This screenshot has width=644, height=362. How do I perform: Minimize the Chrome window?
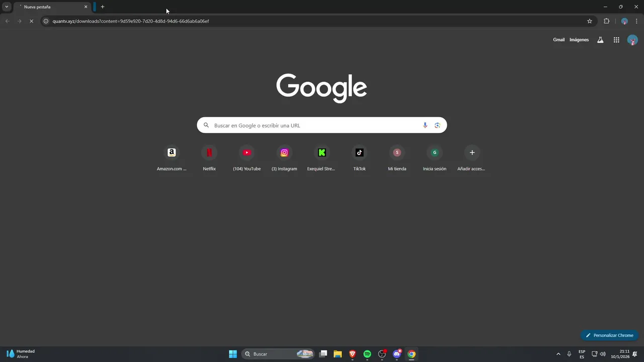tap(605, 7)
